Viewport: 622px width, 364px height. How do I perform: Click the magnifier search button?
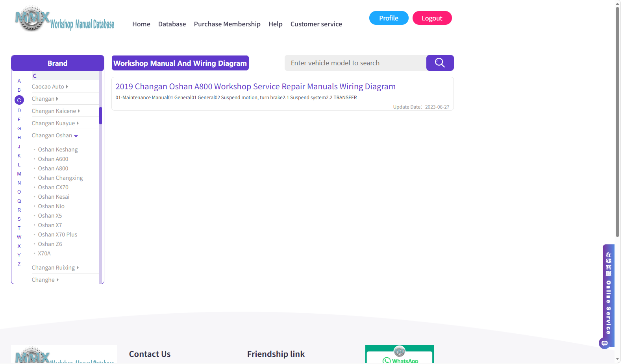pyautogui.click(x=440, y=63)
